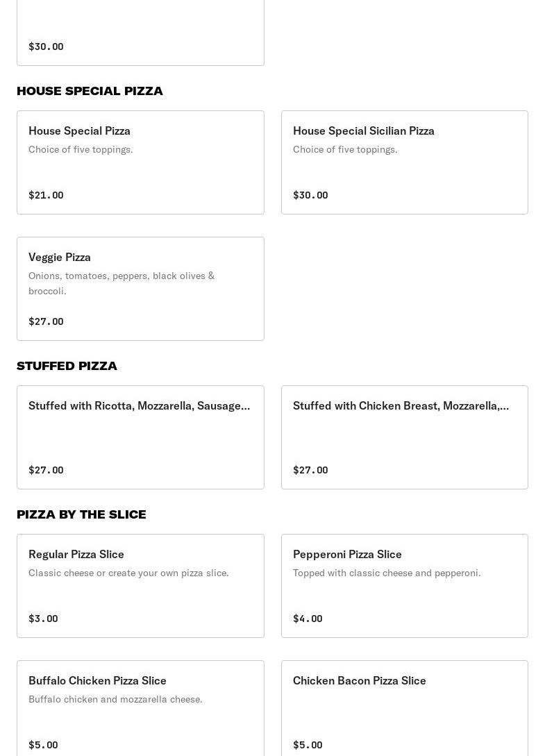Choose the Veggie Pizza menu item
Image resolution: width=545 pixels, height=756 pixels.
(x=140, y=289)
